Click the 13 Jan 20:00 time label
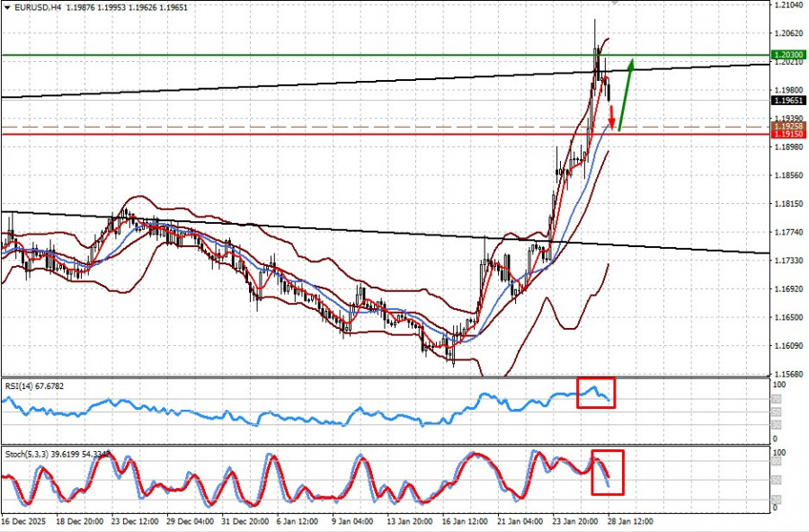 click(x=410, y=521)
